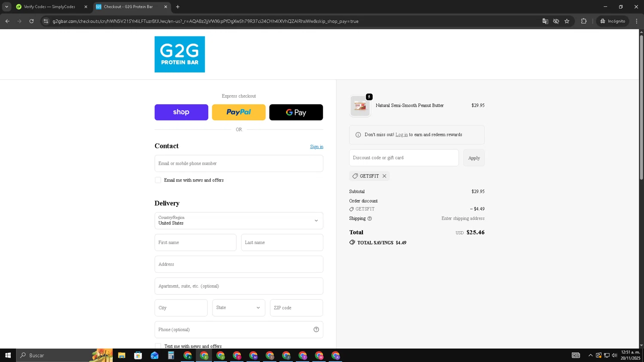
Task: Open the Chrome three-dot menu
Action: coord(637,21)
